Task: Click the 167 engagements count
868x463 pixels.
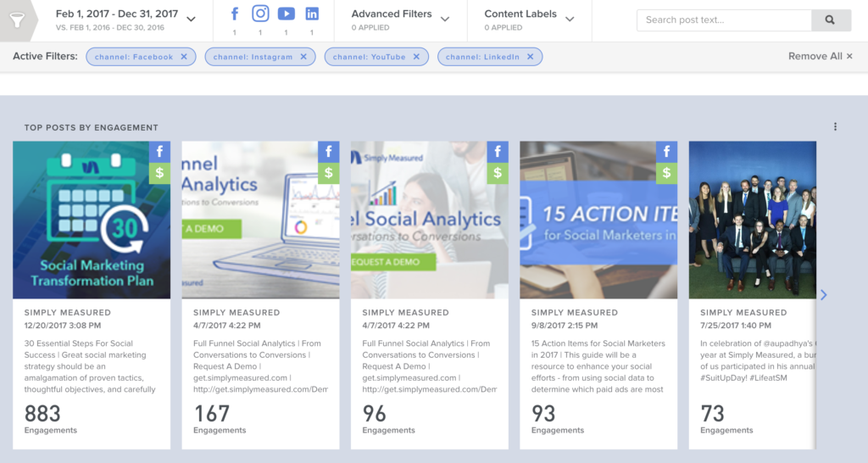Action: point(211,414)
